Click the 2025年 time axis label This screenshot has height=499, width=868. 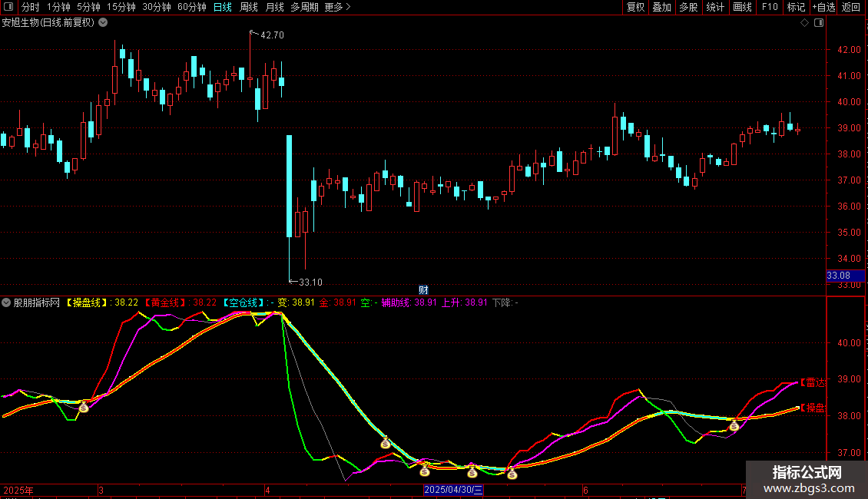tap(18, 490)
